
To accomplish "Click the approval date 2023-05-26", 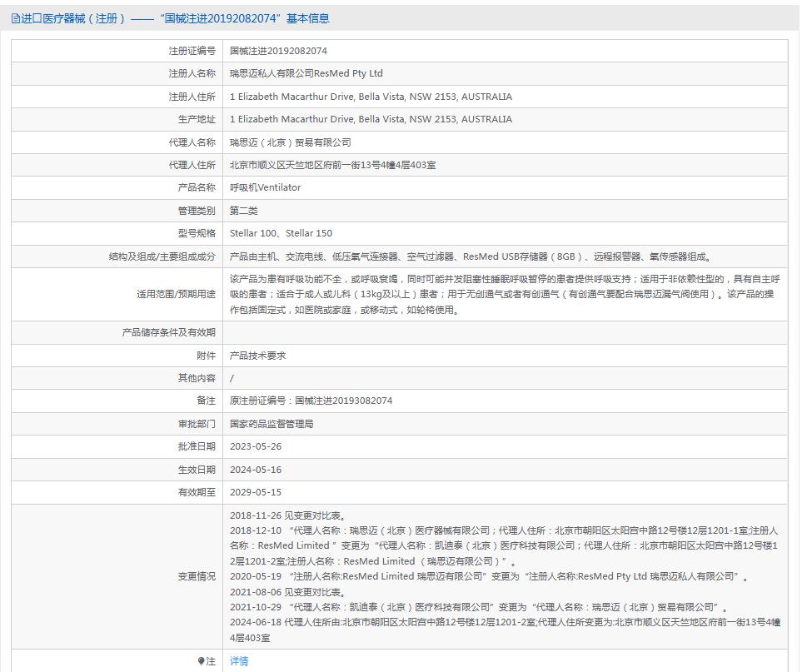I will 256,446.
